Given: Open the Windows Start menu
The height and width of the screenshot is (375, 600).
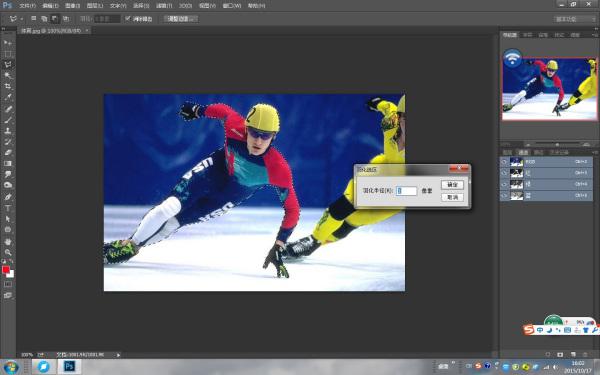Looking at the screenshot, I should coord(10,367).
